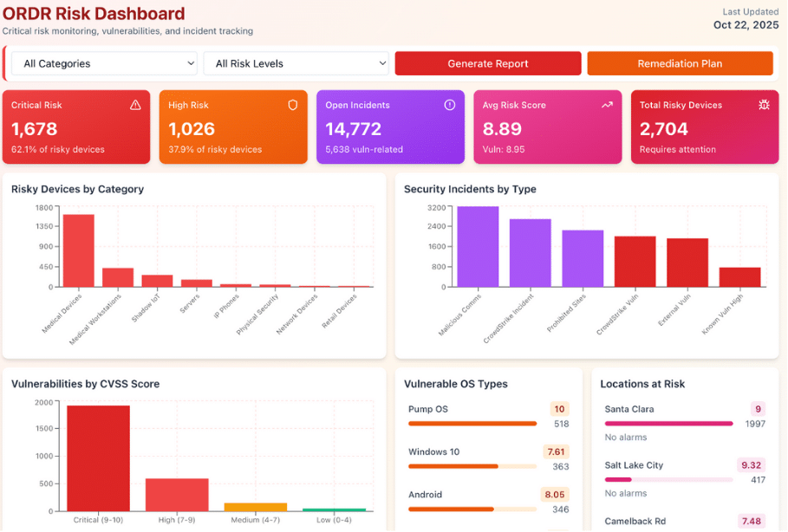The width and height of the screenshot is (788, 532).
Task: Click the Critical (9-10) CVSS bar
Action: (98, 457)
